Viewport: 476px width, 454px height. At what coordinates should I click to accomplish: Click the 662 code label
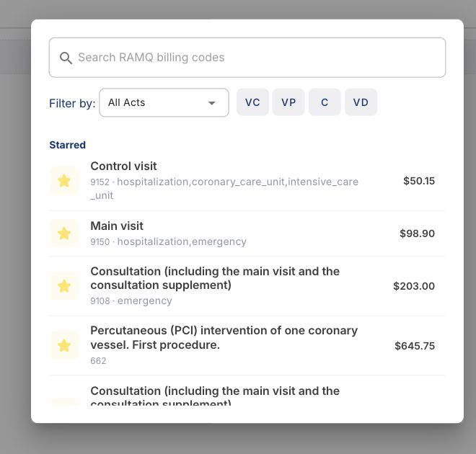pos(98,360)
